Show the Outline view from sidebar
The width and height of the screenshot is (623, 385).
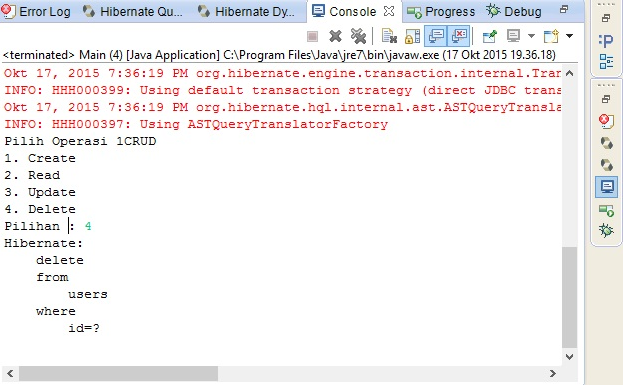606,62
